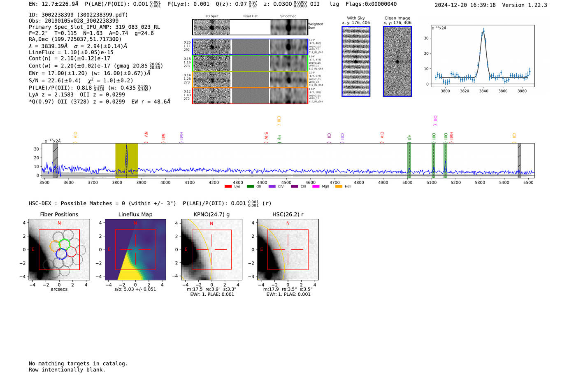This screenshot has height=392, width=576.
Task: Open the Weighted Sum 2D Spec panel
Action: [x=212, y=27]
